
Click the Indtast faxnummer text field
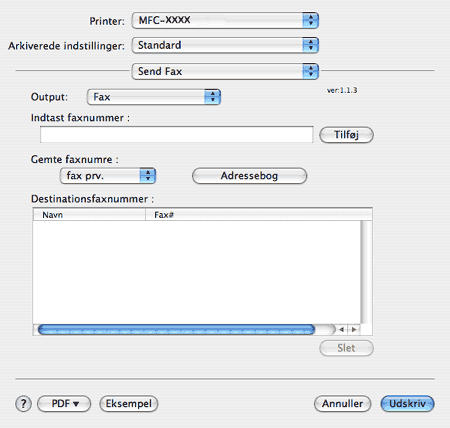(177, 135)
